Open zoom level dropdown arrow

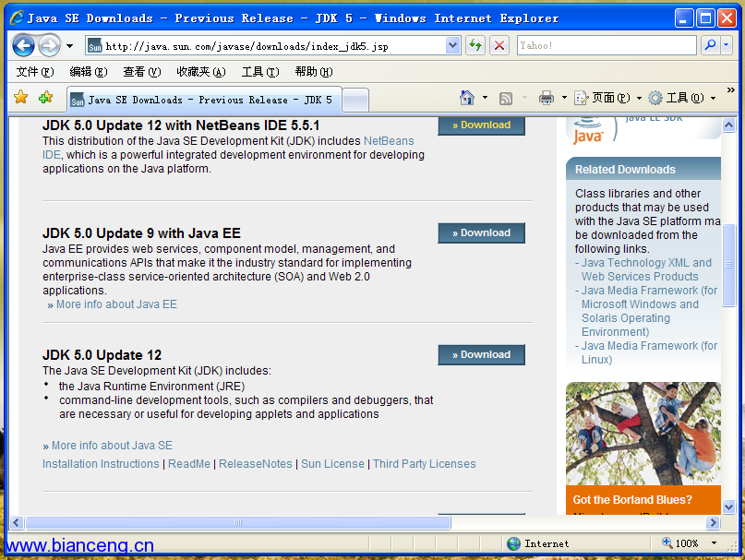[714, 542]
